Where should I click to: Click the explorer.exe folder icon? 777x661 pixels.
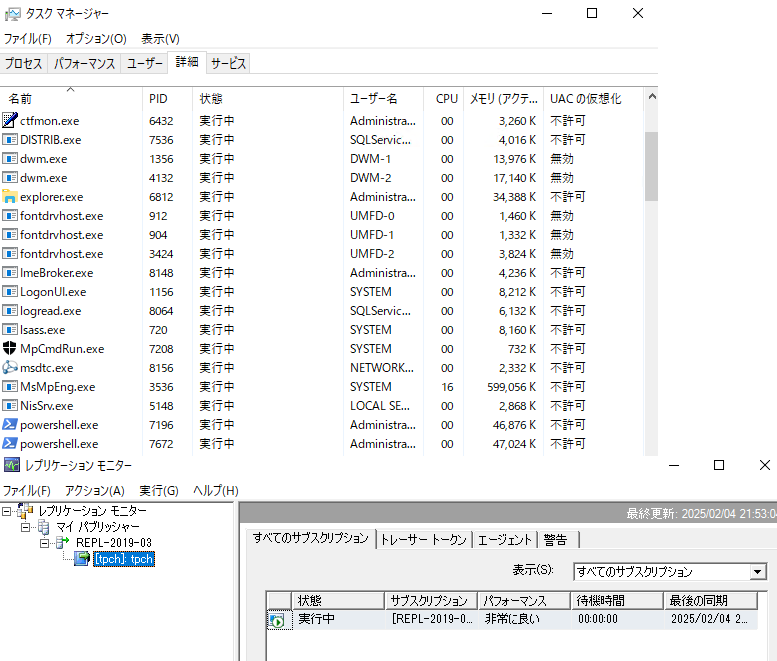(9, 197)
